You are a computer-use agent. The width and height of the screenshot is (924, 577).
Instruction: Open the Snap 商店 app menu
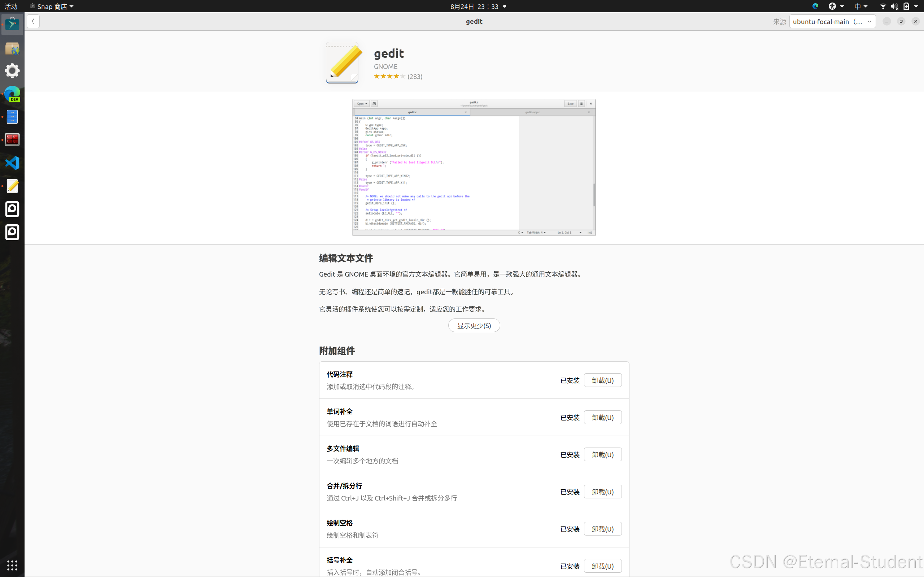click(52, 6)
